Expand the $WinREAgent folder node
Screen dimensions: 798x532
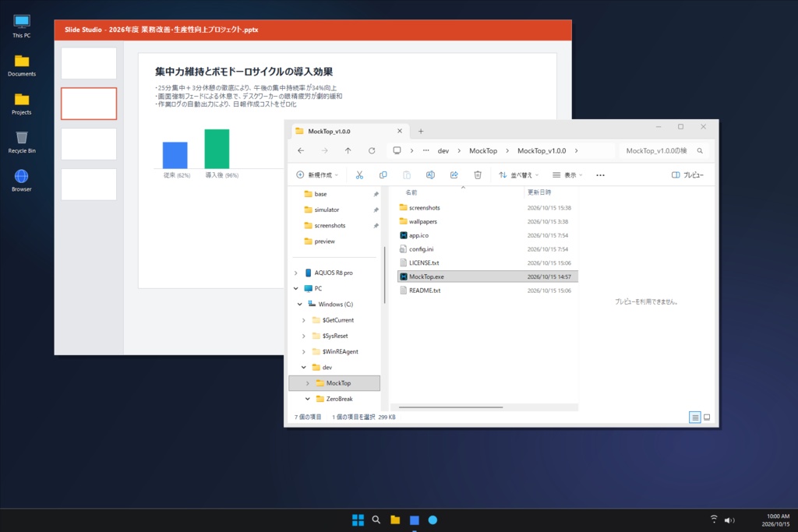pyautogui.click(x=304, y=352)
